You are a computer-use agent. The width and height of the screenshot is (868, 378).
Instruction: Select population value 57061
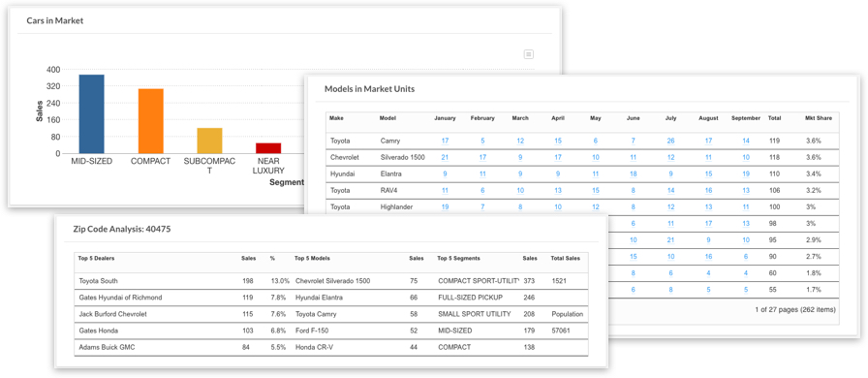[561, 331]
